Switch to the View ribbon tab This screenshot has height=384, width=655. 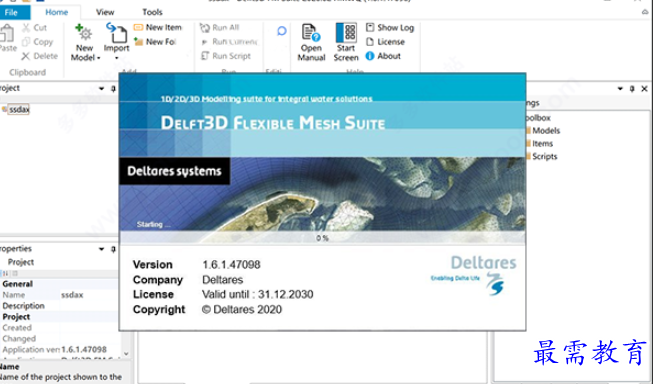(105, 13)
